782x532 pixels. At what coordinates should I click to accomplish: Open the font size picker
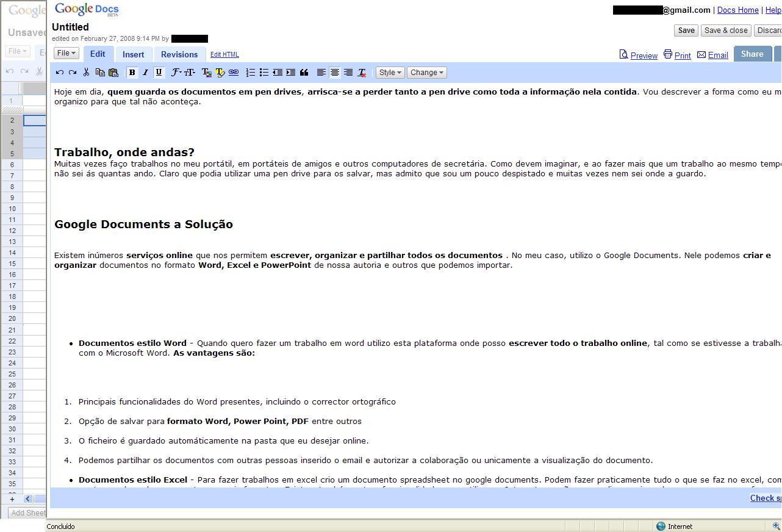190,73
